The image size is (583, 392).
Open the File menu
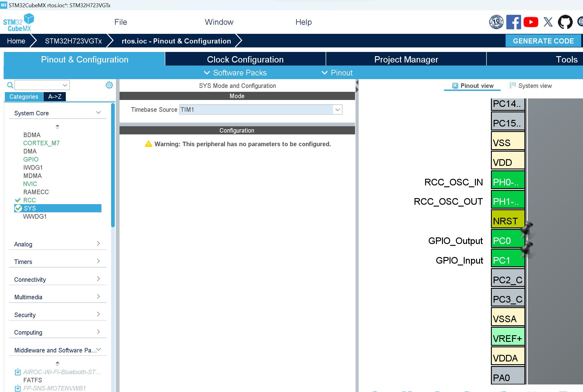120,22
